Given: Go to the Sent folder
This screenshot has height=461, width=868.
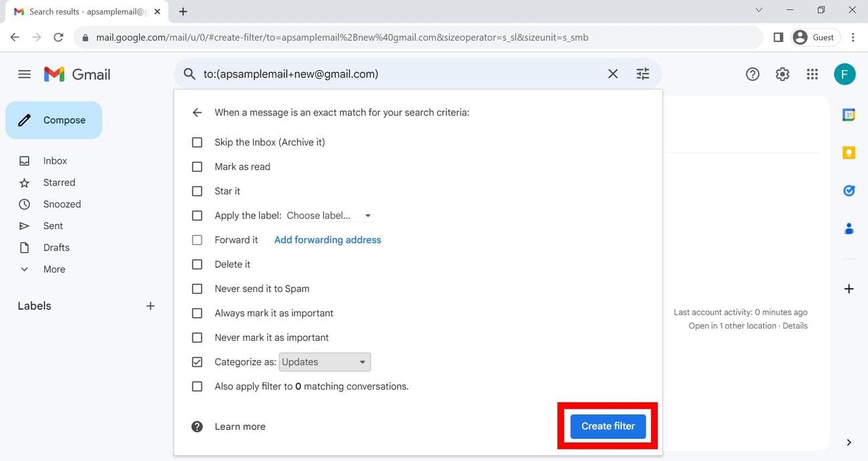Looking at the screenshot, I should click(x=53, y=225).
